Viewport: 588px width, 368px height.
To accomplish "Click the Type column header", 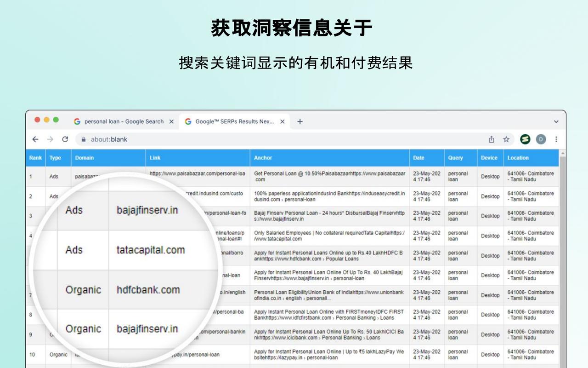I will tap(58, 158).
